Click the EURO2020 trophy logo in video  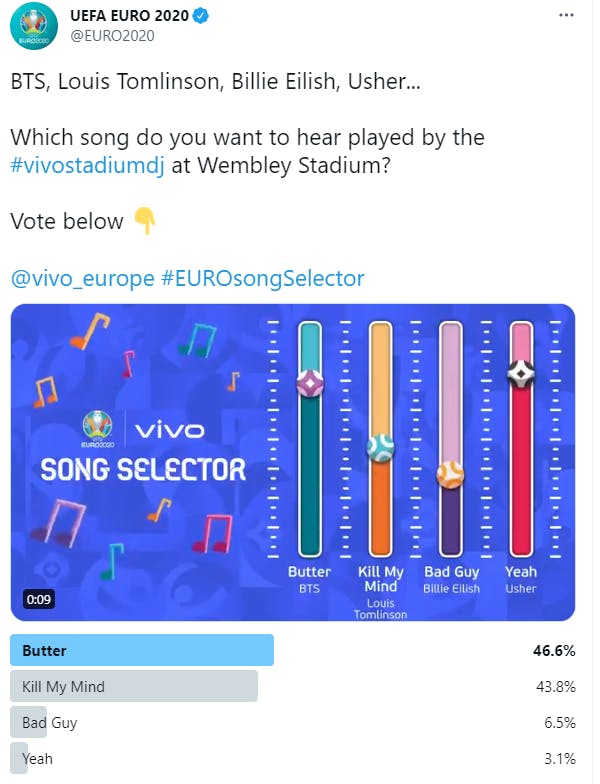click(98, 428)
